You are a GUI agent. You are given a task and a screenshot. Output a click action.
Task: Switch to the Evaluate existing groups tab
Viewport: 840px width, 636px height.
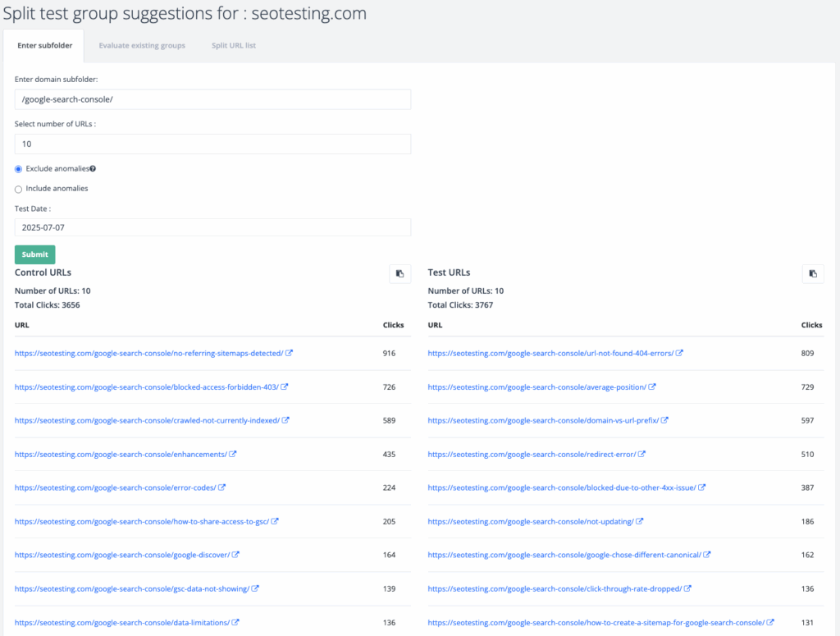click(x=142, y=45)
